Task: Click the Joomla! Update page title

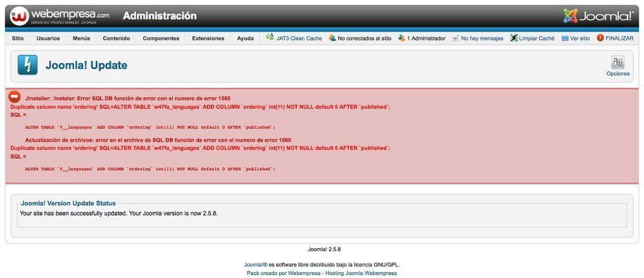Action: 86,66
